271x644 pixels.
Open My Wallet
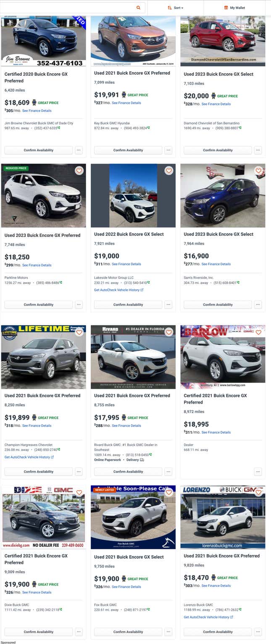(234, 8)
